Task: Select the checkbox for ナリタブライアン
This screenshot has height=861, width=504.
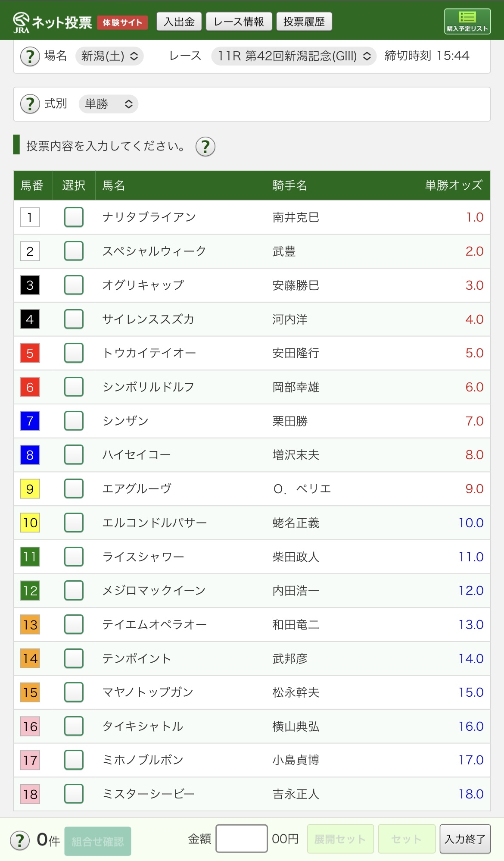Action: click(x=74, y=217)
